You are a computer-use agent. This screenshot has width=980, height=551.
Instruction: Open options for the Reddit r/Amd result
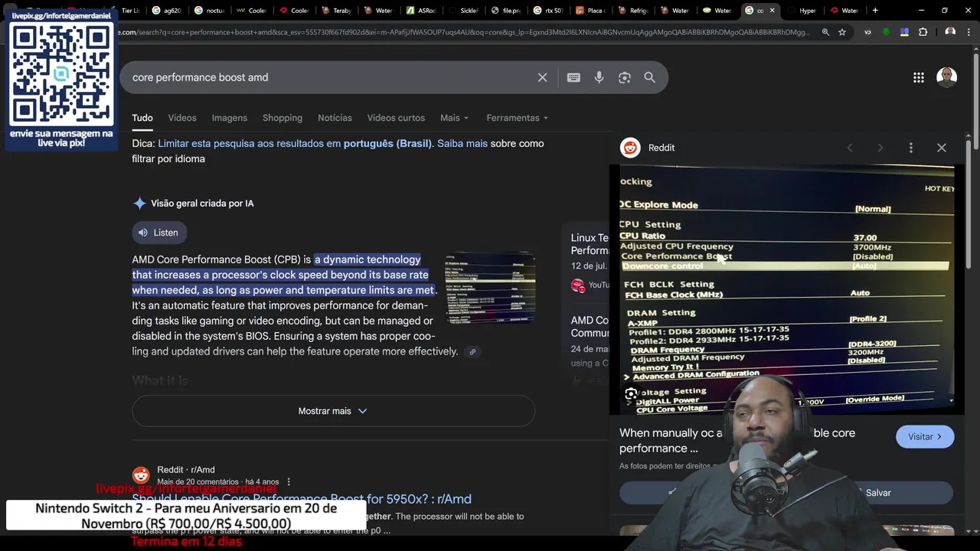289,482
